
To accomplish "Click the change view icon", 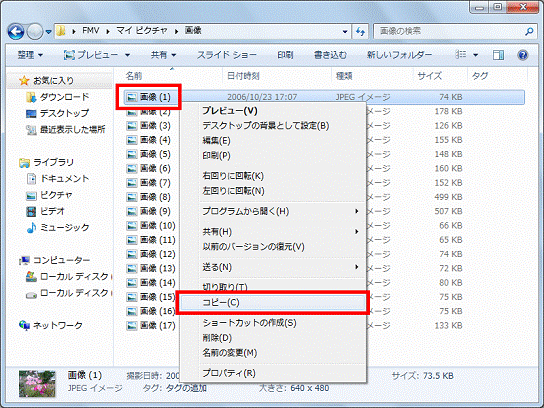I will [461, 55].
